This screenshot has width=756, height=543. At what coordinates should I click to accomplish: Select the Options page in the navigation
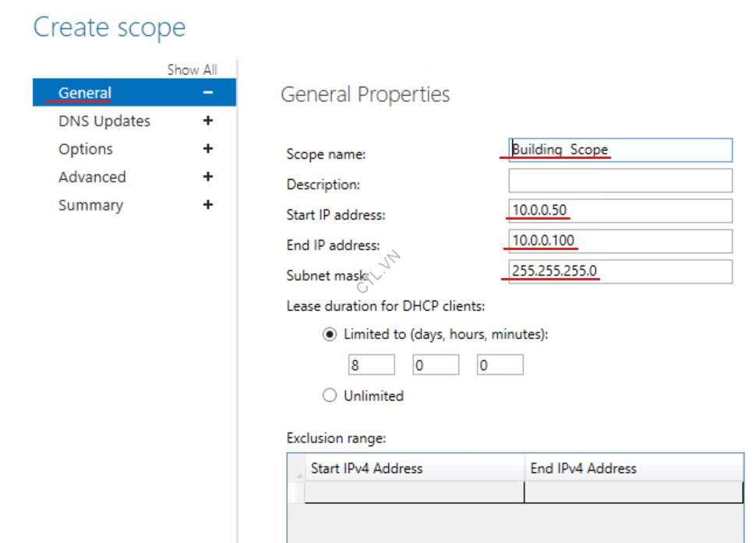click(x=86, y=149)
